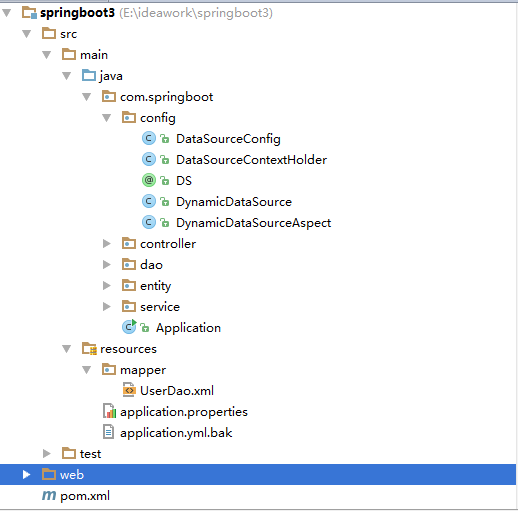Click the DataSourceConfig class icon

(149, 138)
